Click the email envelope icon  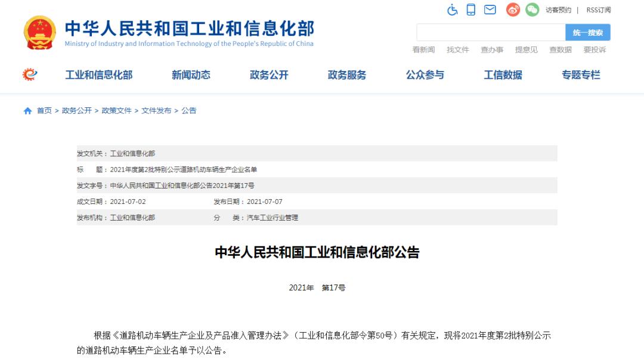click(x=490, y=10)
